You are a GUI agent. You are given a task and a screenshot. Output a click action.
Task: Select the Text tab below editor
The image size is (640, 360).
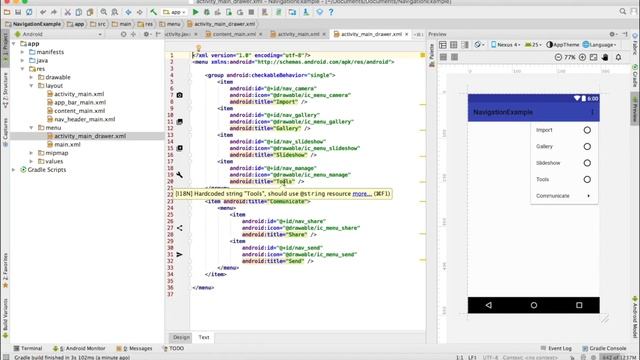point(204,337)
